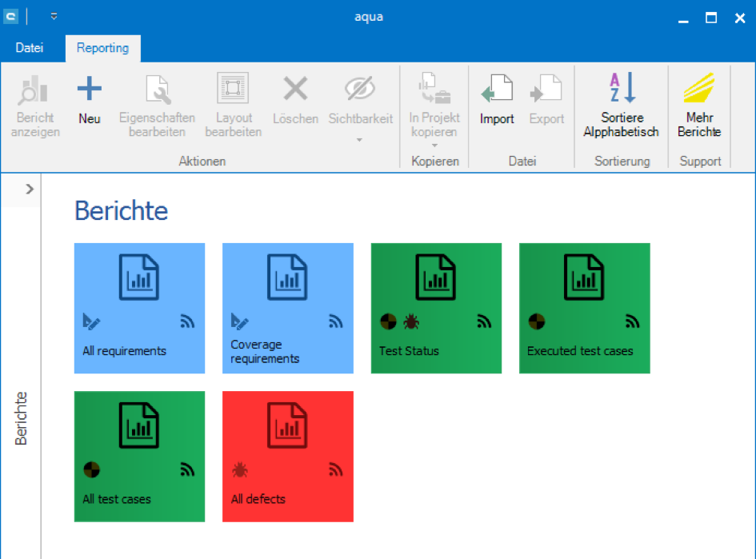Image resolution: width=756 pixels, height=559 pixels.
Task: Open Mehr Berichte support icon
Action: tap(698, 90)
